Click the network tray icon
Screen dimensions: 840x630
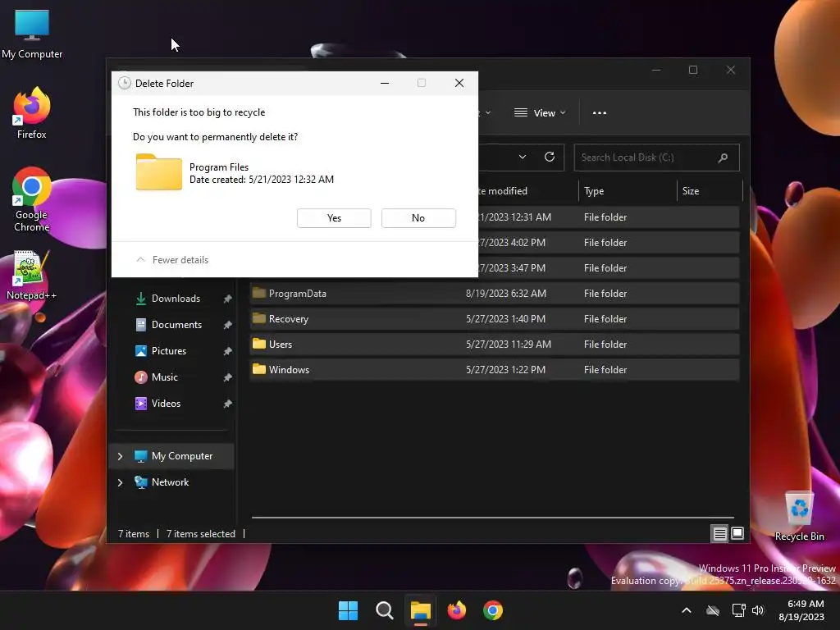[739, 610]
